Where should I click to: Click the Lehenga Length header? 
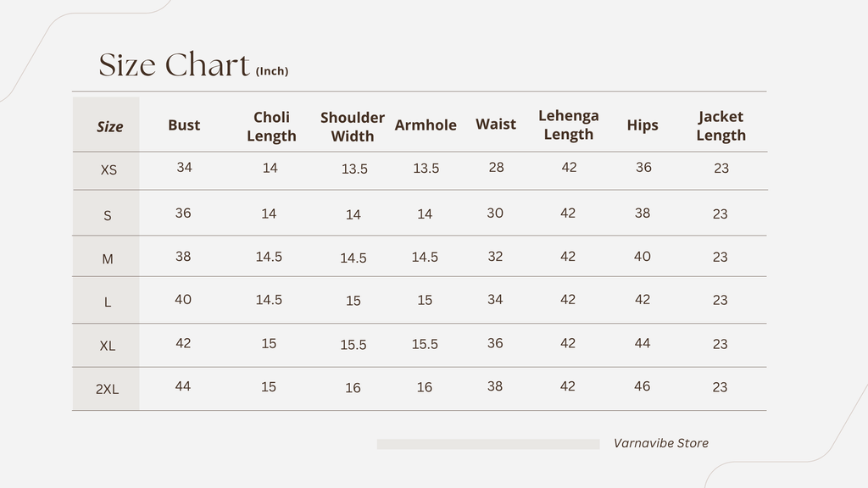tap(569, 125)
